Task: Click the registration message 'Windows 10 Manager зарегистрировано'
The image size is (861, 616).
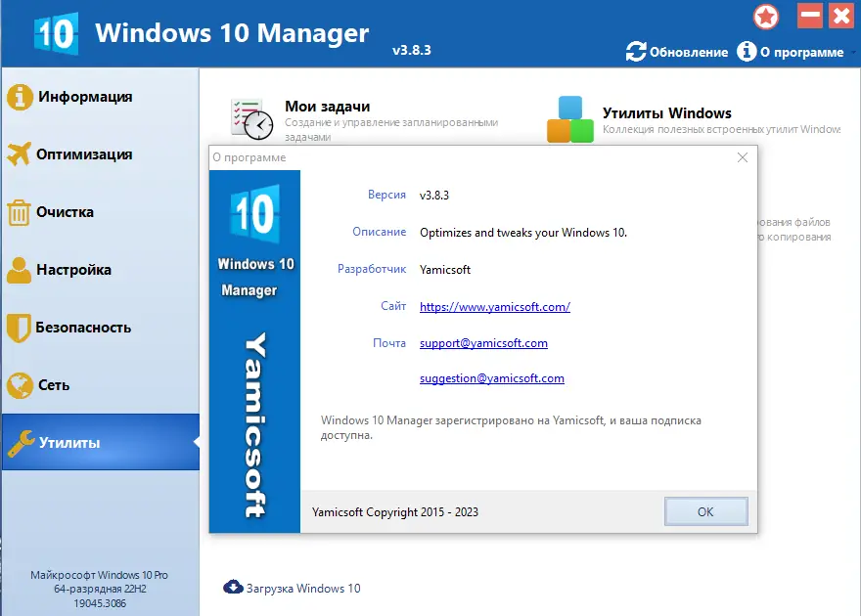Action: (x=511, y=427)
